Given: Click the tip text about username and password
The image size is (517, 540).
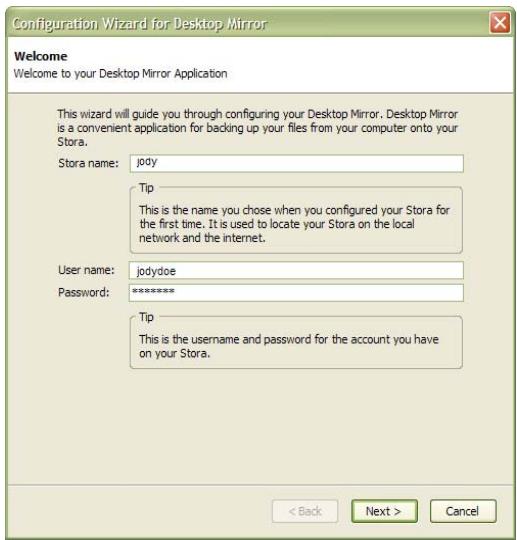Looking at the screenshot, I should [x=289, y=346].
